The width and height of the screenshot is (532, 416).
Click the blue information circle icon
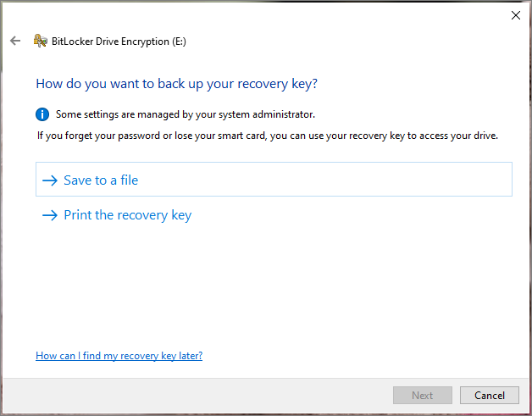pyautogui.click(x=42, y=114)
